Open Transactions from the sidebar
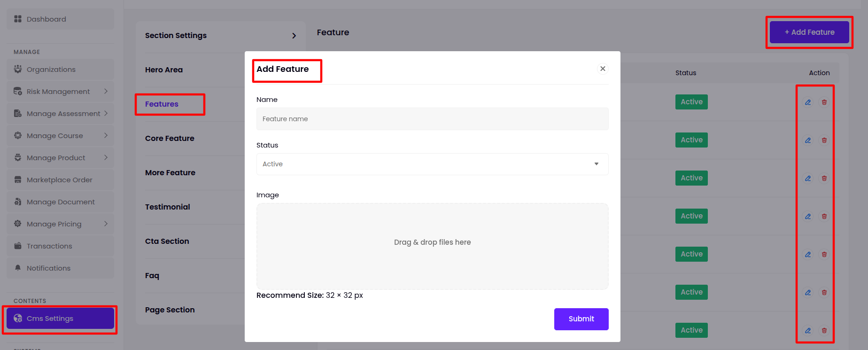 [49, 246]
